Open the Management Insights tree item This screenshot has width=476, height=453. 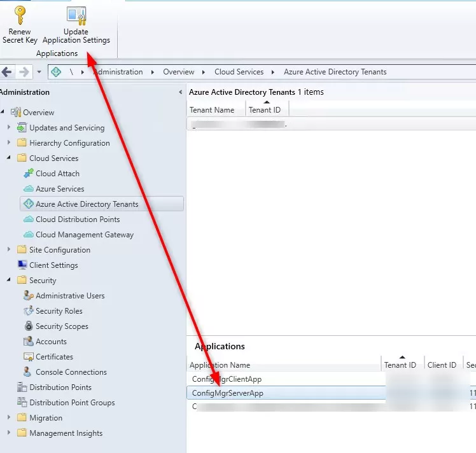pyautogui.click(x=66, y=433)
